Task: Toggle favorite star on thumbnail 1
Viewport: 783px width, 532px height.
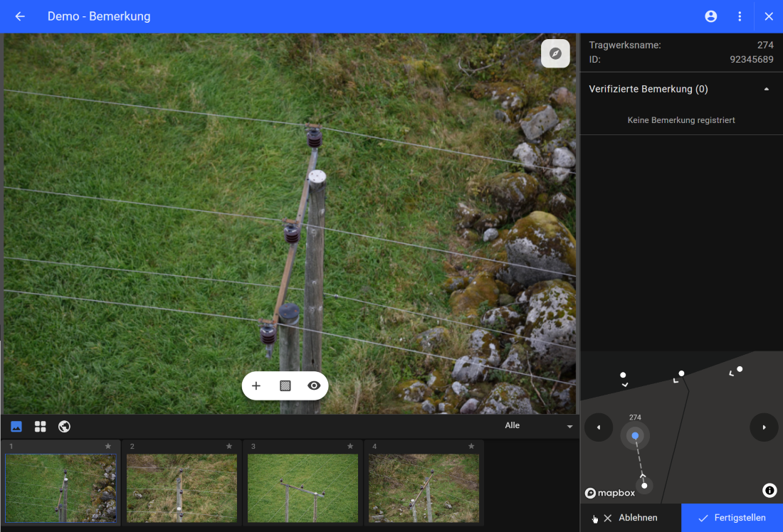Action: pos(108,447)
